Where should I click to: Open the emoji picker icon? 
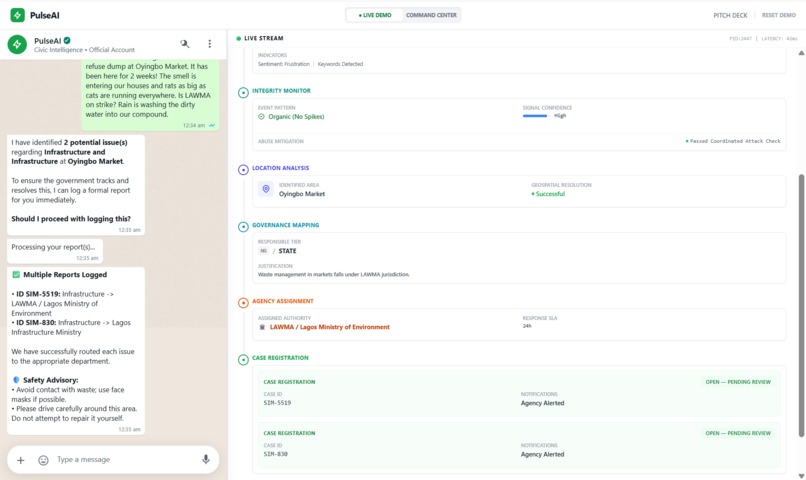coord(43,460)
